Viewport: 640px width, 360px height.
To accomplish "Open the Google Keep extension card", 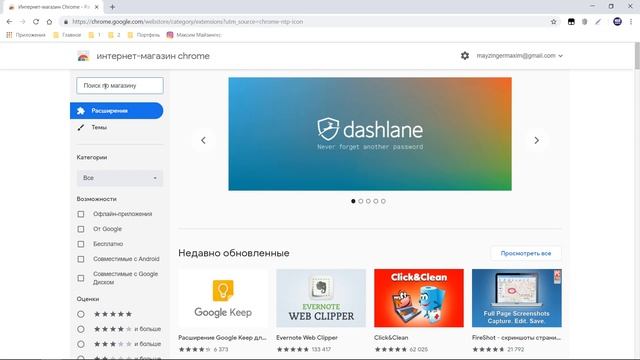I will click(223, 298).
